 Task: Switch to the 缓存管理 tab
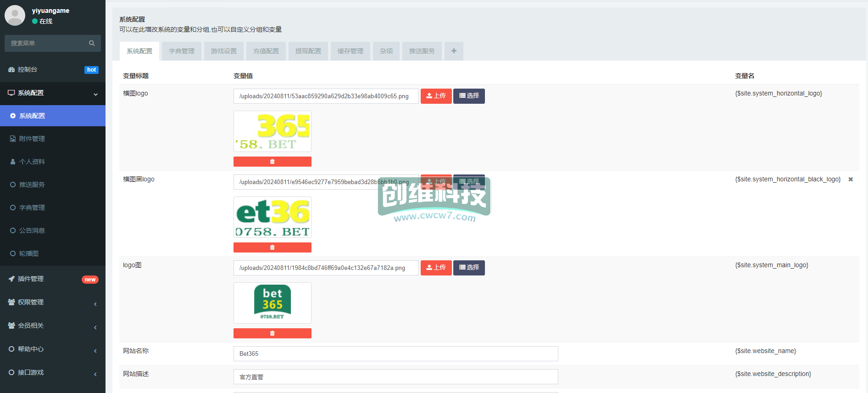pyautogui.click(x=351, y=51)
